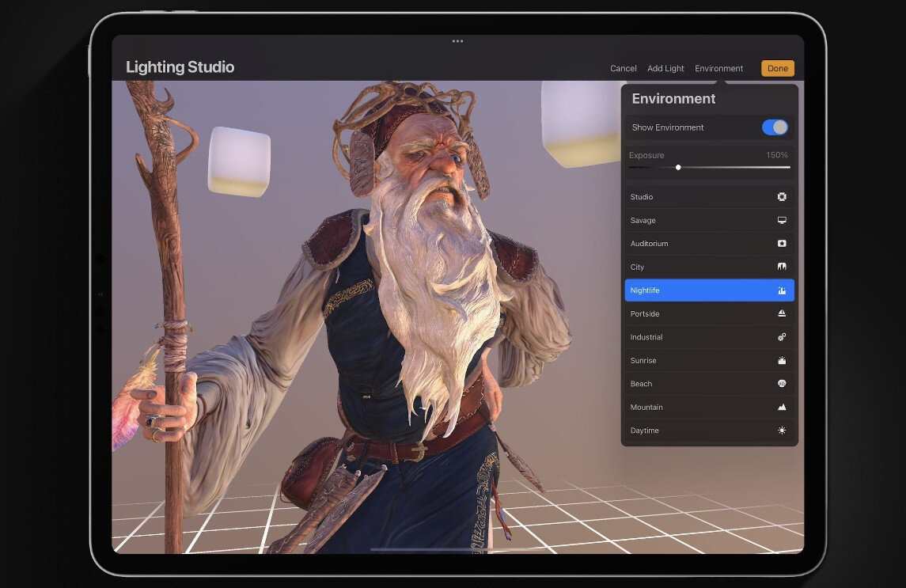The width and height of the screenshot is (906, 588).
Task: Click the factory icon beside Industrial
Action: [781, 336]
